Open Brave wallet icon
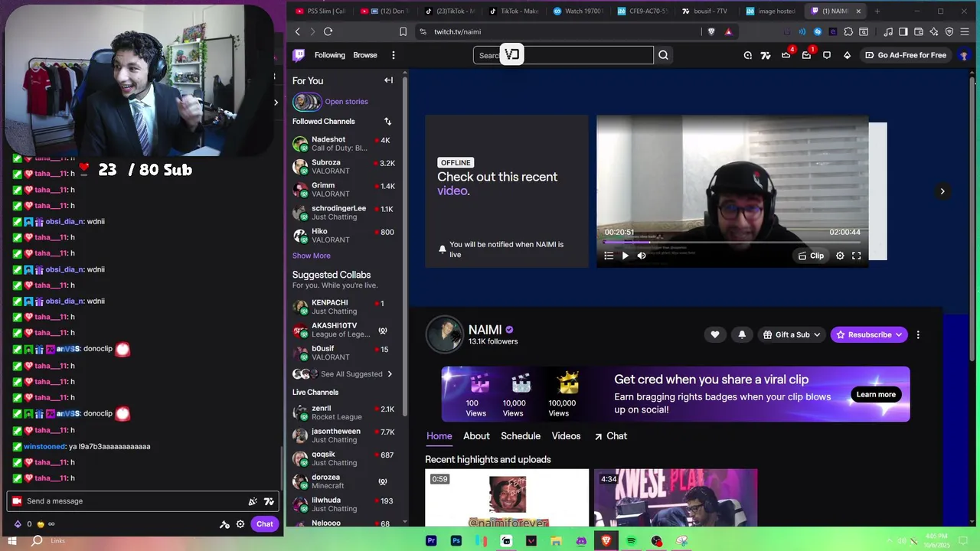The image size is (980, 551). [x=919, y=31]
